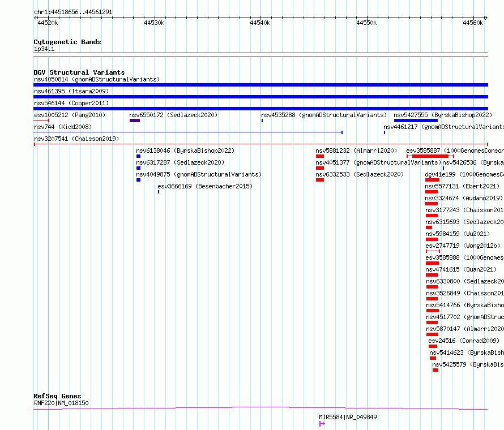Click nsv6332533 (Sedlazeck2020) label
This screenshot has width=504, height=430.
(x=360, y=174)
